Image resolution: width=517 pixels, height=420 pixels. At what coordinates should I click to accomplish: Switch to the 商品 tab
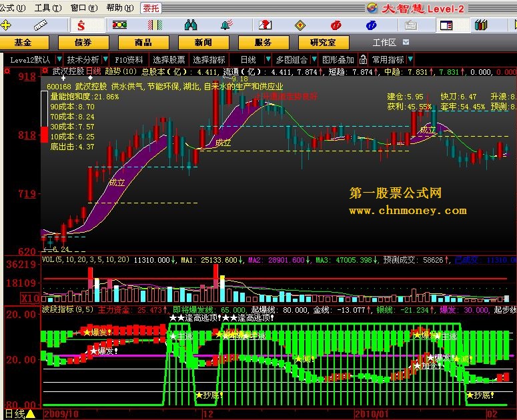(143, 43)
